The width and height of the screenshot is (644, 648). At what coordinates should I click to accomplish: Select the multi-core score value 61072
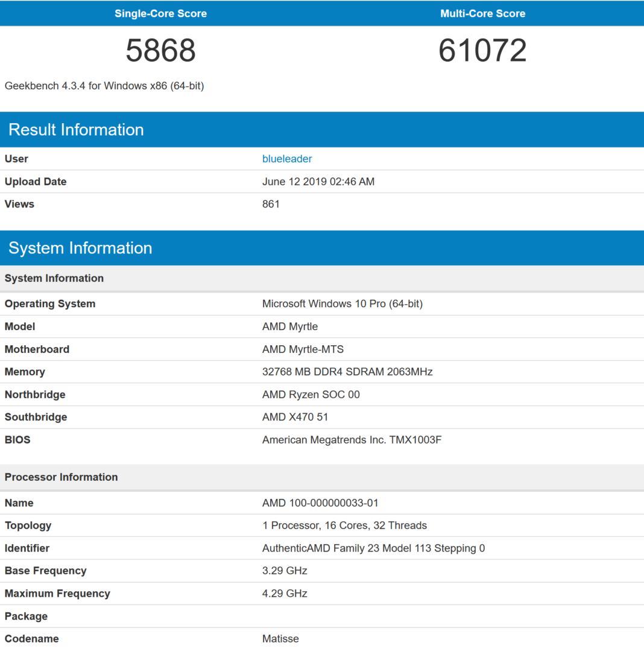tap(482, 51)
